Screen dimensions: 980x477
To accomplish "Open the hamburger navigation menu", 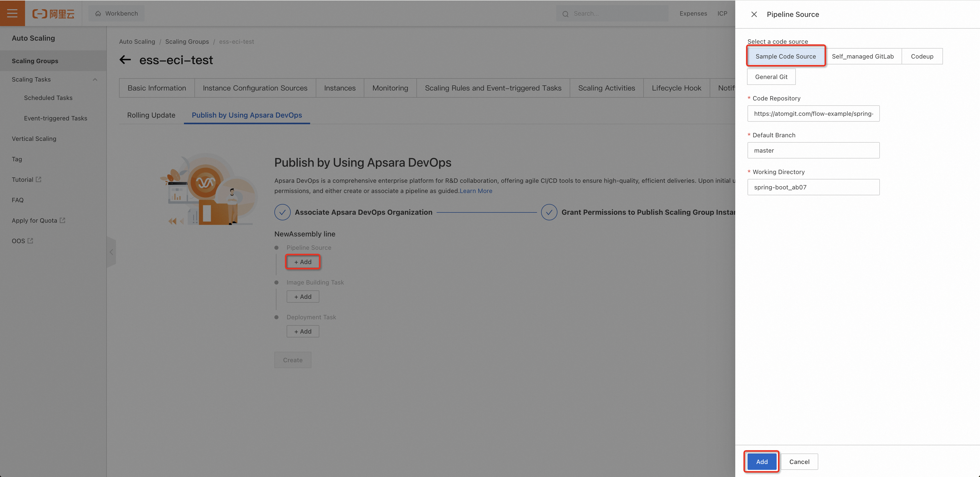I will (x=12, y=13).
